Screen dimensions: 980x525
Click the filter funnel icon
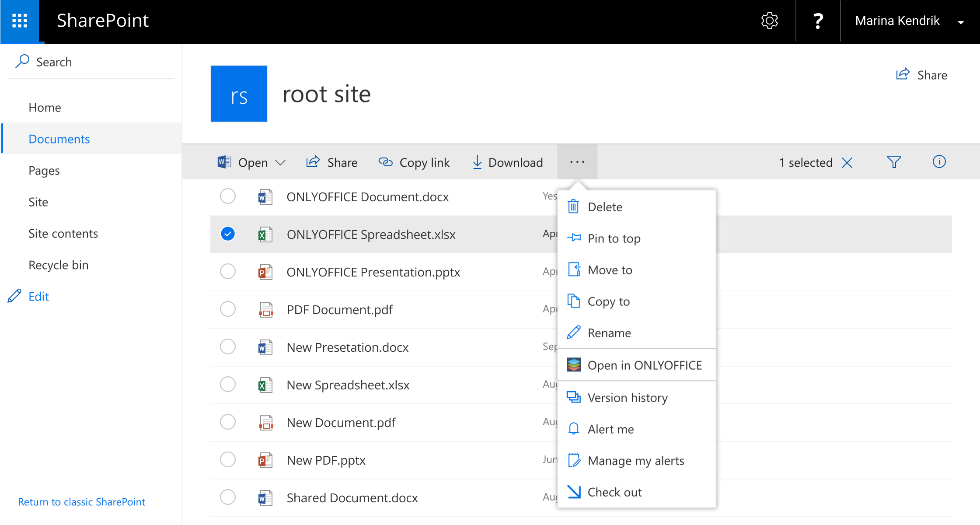[x=894, y=162]
